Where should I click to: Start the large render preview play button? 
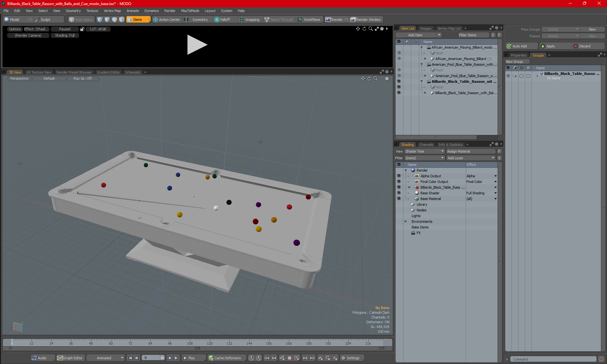coord(197,45)
